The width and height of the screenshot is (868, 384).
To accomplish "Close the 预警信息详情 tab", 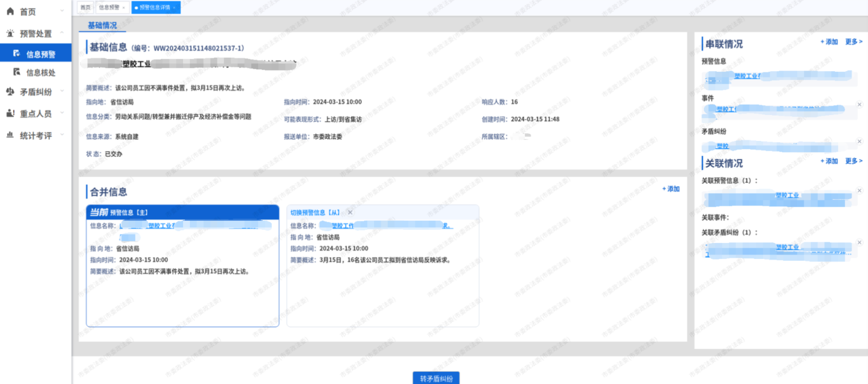I will pos(174,8).
